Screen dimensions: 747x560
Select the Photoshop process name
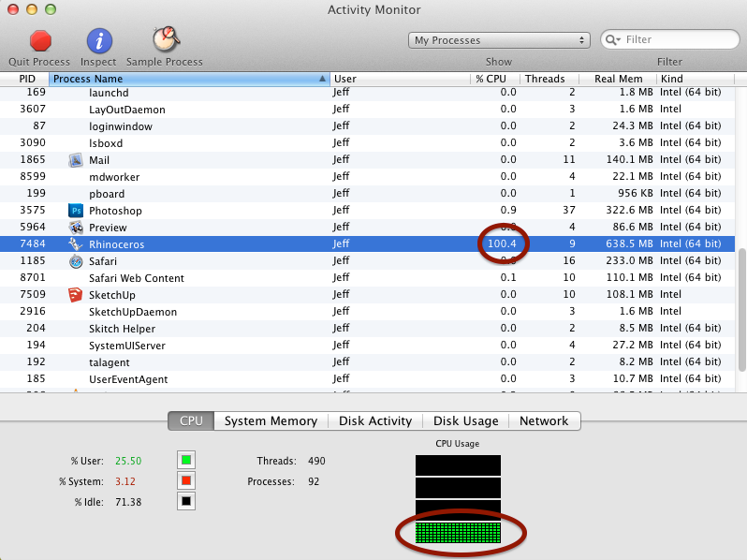tap(115, 211)
